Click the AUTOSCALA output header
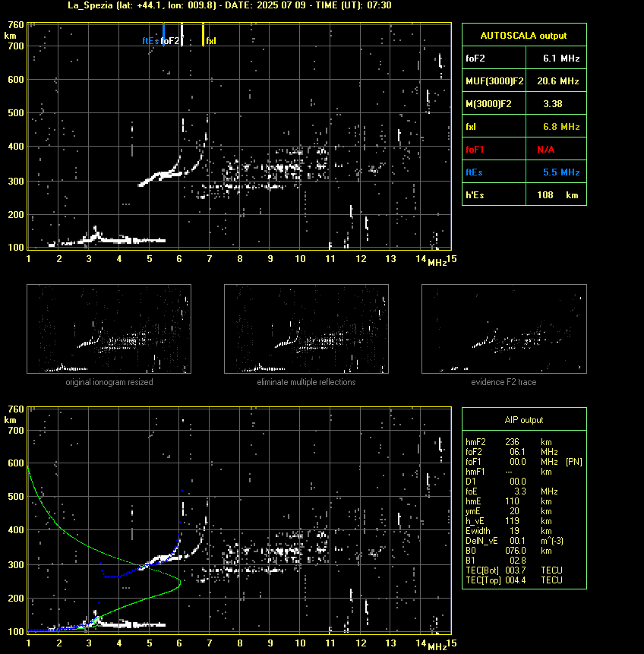Screen dimensions: 644x654 [x=523, y=36]
